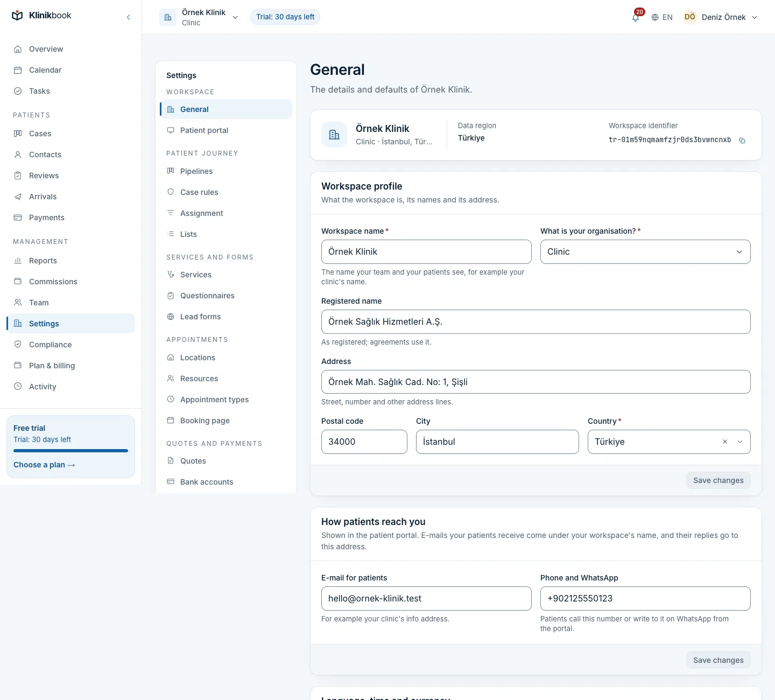Click the Tasks check icon
The height and width of the screenshot is (700, 775).
(18, 91)
